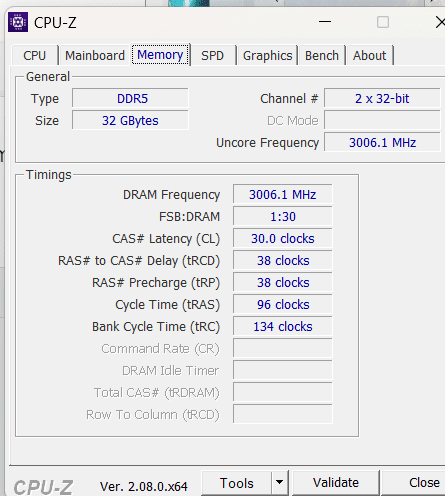The image size is (445, 496).
Task: Click the disabled maximize box in title bar
Action: tap(383, 22)
